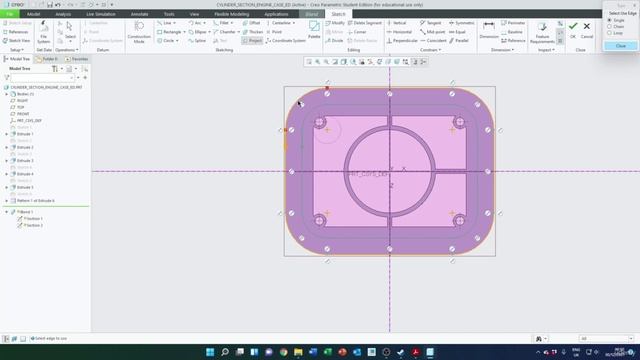Open Feature Requirements
The width and height of the screenshot is (640, 360).
(542, 33)
